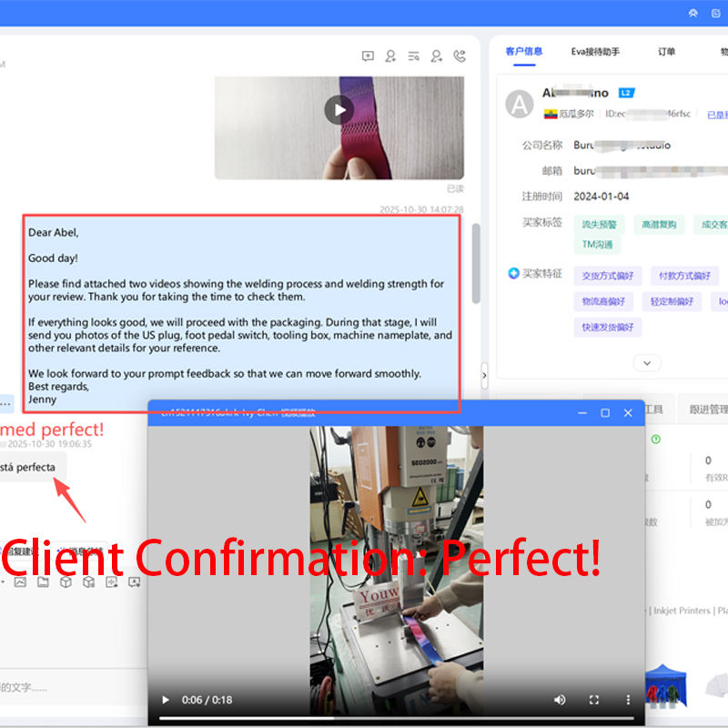
Task: Click the image icon in message toolbar
Action: (20, 581)
